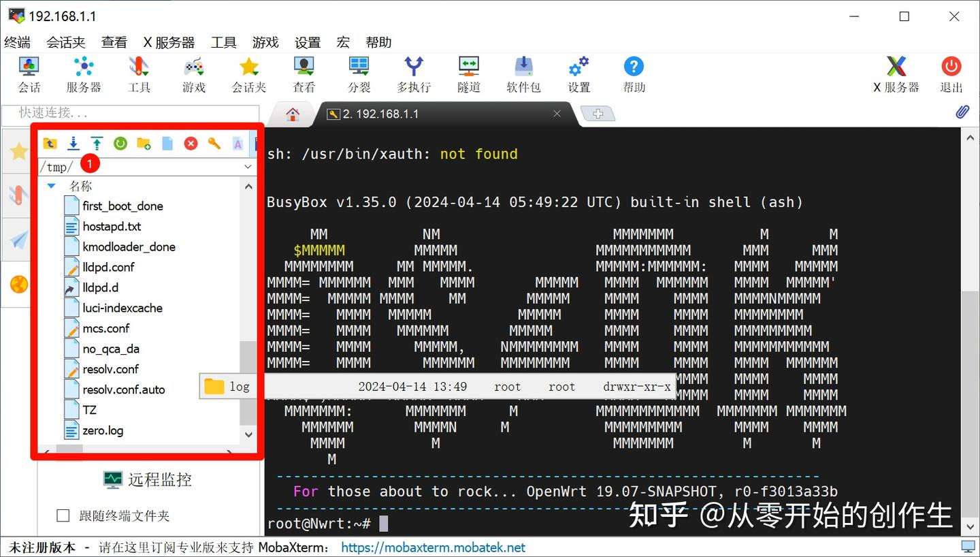Collapse the 名称 file tree

51,185
